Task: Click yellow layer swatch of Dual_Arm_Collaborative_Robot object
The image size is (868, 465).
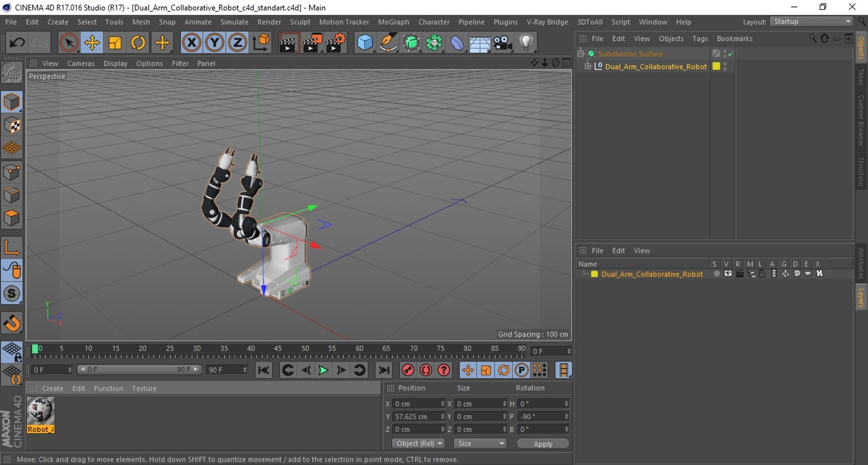Action: coord(716,66)
